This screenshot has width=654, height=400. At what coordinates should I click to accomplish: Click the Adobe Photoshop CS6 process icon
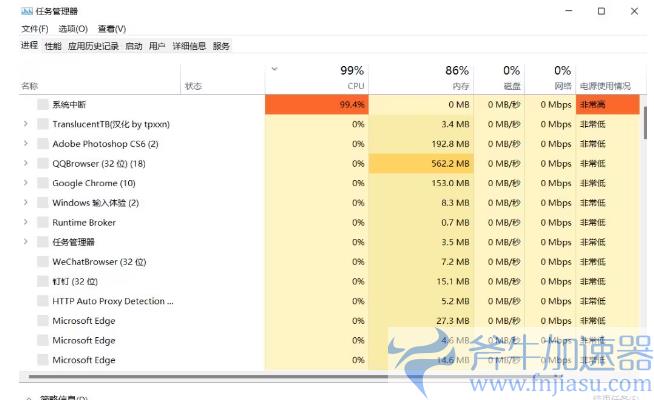click(43, 144)
